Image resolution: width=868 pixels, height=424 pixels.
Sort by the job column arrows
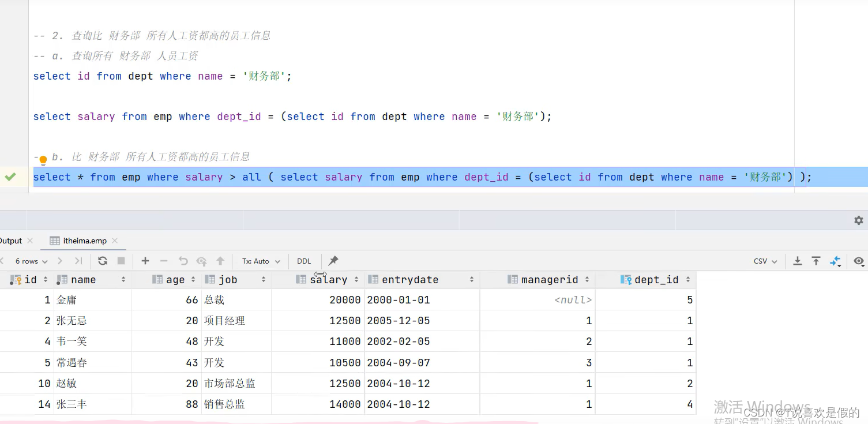tap(263, 279)
